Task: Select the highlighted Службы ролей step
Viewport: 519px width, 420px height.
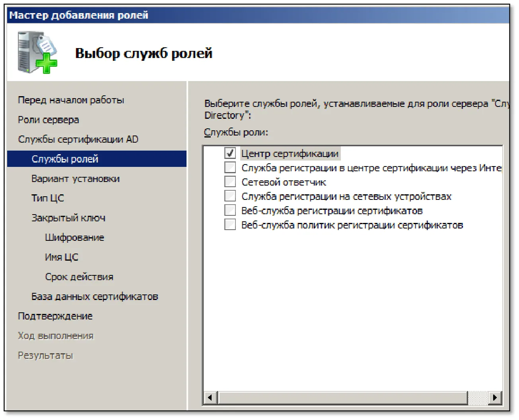Action: coord(97,159)
